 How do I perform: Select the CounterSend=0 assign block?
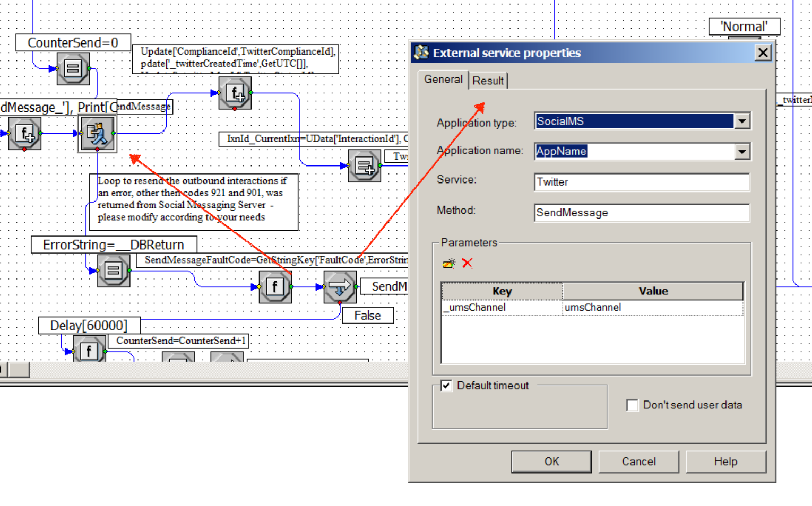coord(73,68)
